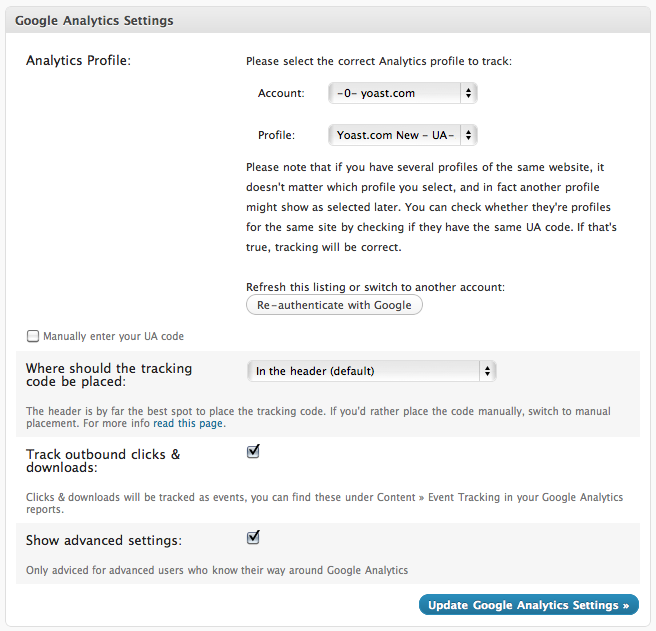Click Update Google Analytics Settings button
The image size is (656, 631).
(528, 605)
